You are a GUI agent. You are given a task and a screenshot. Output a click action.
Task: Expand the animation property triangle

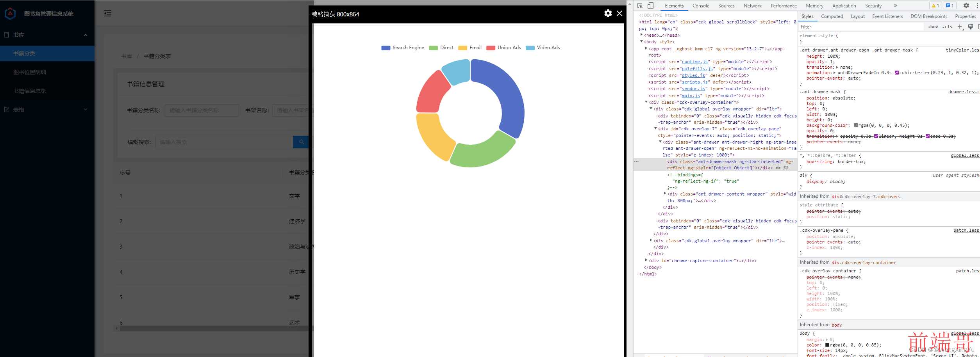(834, 73)
